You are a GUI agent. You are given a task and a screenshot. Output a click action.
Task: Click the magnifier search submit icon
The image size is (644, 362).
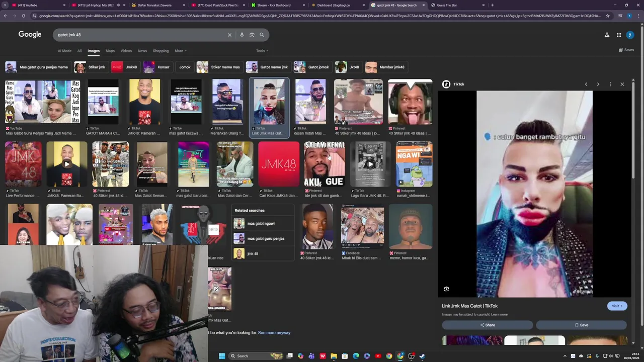coord(262,35)
